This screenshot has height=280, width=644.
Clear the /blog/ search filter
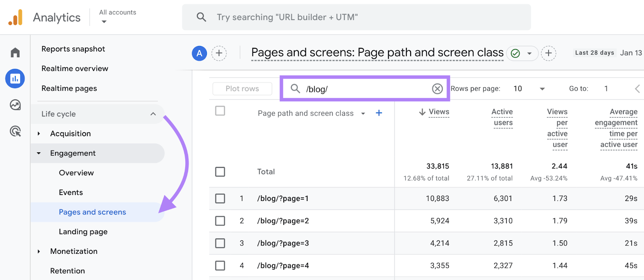pos(437,89)
